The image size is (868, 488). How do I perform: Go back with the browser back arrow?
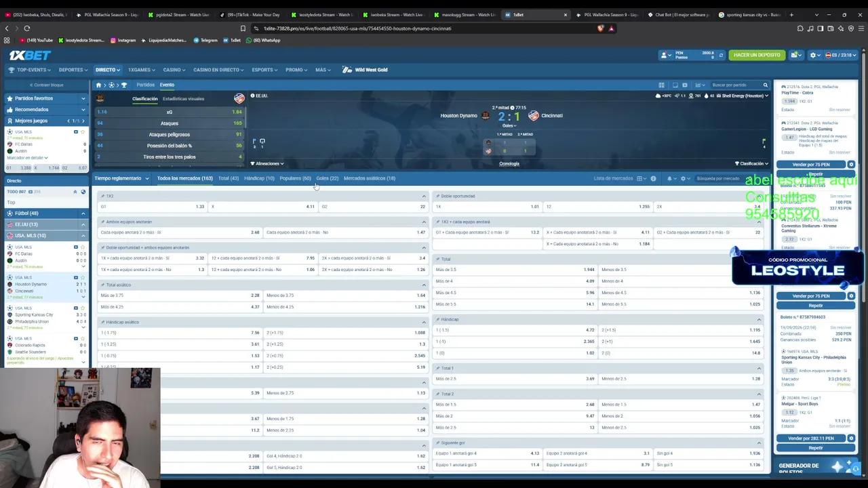tap(7, 28)
